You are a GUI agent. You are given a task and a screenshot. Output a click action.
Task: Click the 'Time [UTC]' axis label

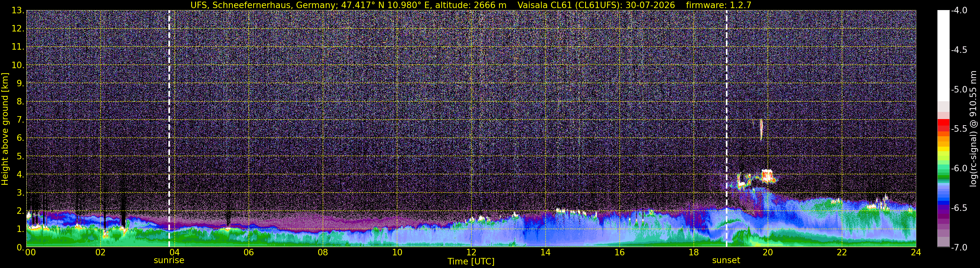471,261
